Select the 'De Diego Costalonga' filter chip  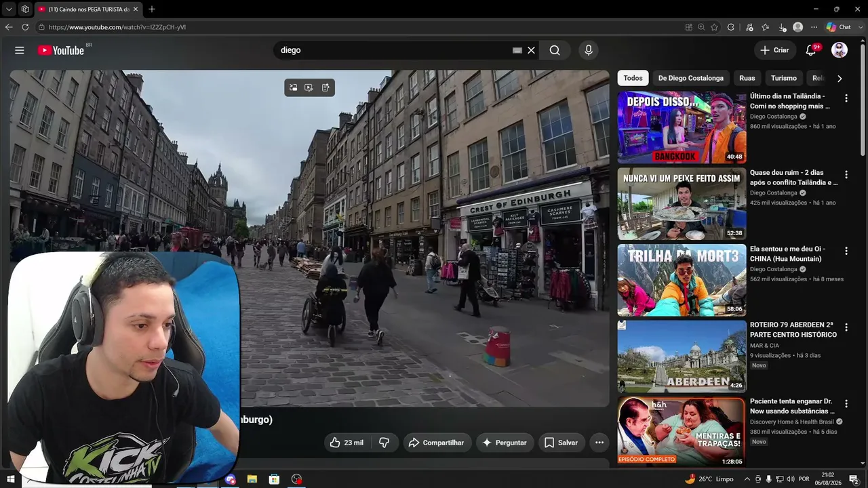coord(691,78)
